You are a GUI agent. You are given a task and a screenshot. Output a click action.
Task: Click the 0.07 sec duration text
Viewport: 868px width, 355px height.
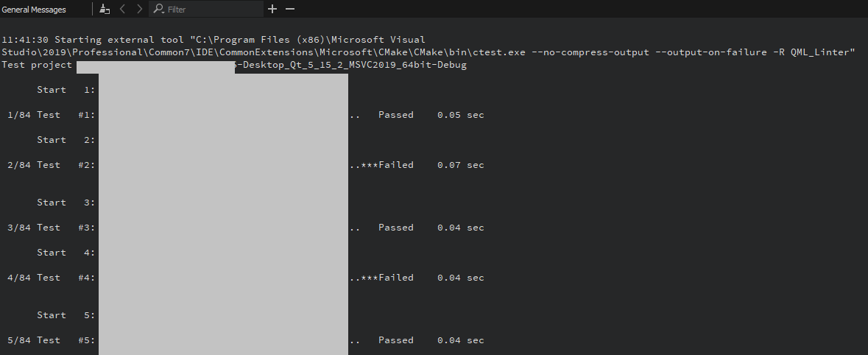(460, 165)
